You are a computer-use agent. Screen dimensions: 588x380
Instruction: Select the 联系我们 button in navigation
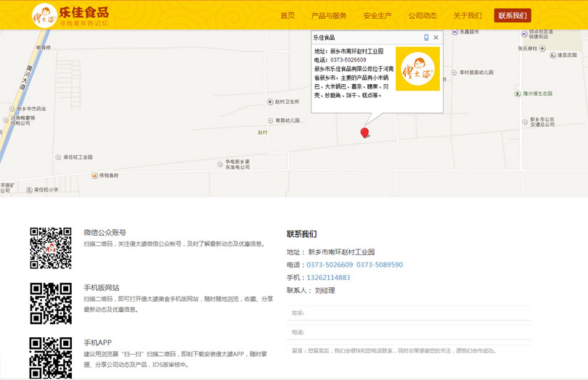[x=513, y=15]
